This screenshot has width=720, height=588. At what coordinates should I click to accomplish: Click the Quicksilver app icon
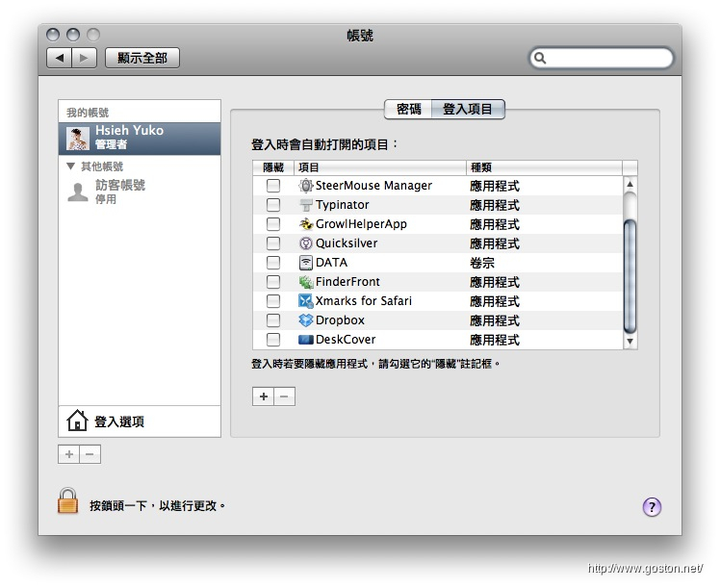click(x=306, y=243)
